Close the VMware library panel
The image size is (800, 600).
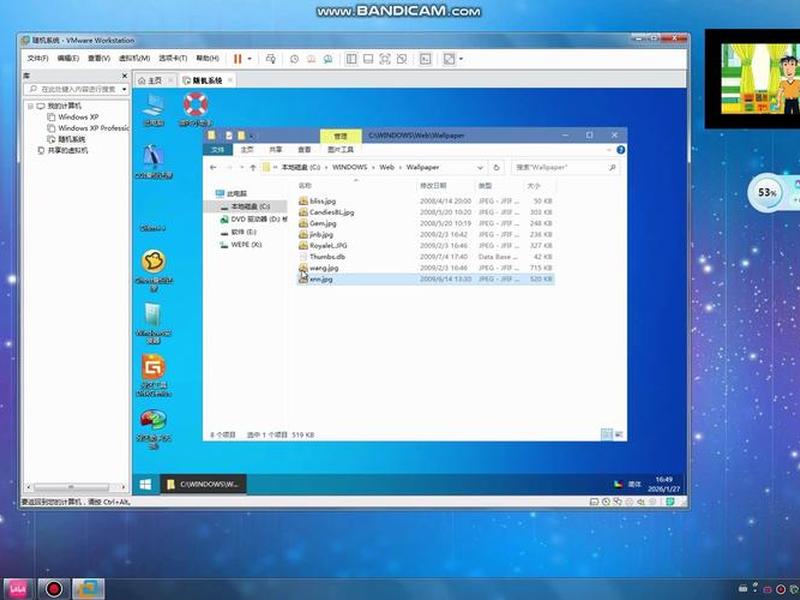124,76
